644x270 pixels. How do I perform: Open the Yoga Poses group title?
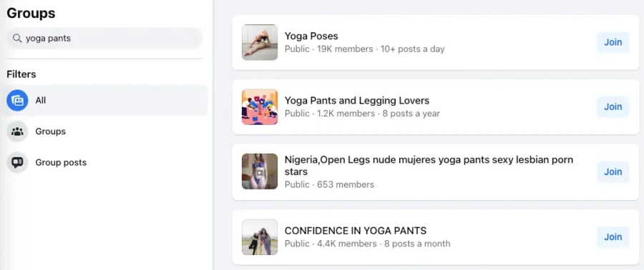tap(311, 36)
